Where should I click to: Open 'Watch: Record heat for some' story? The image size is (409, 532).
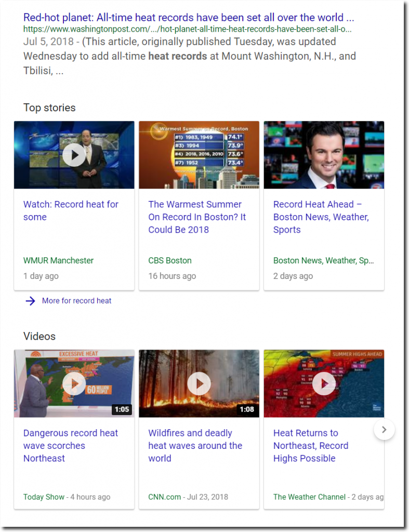tap(71, 210)
